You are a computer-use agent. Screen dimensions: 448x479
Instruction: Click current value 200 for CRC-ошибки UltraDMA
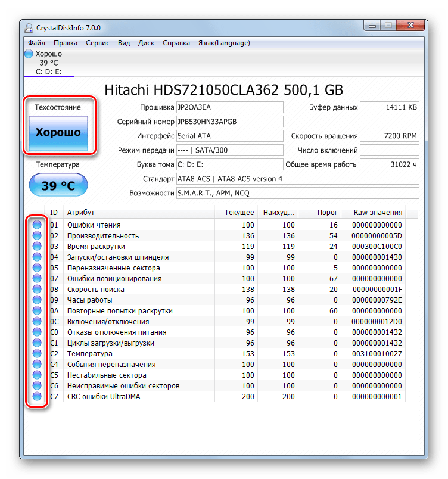point(248,397)
